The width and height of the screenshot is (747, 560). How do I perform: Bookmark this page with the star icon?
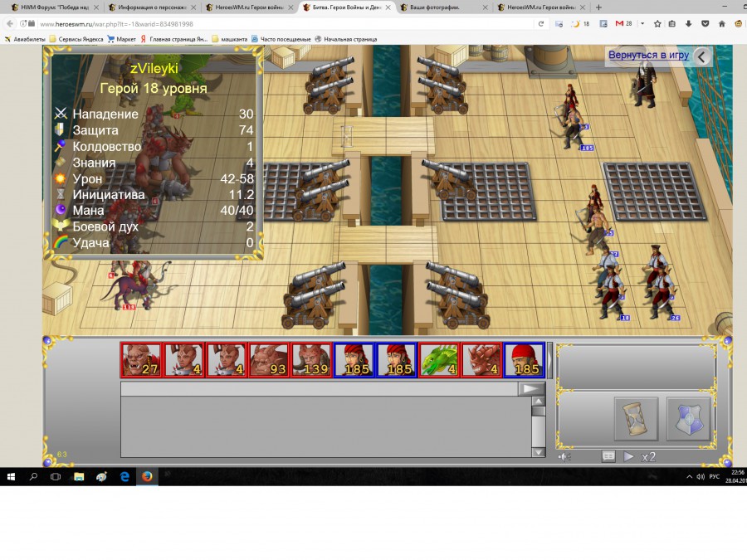point(657,24)
